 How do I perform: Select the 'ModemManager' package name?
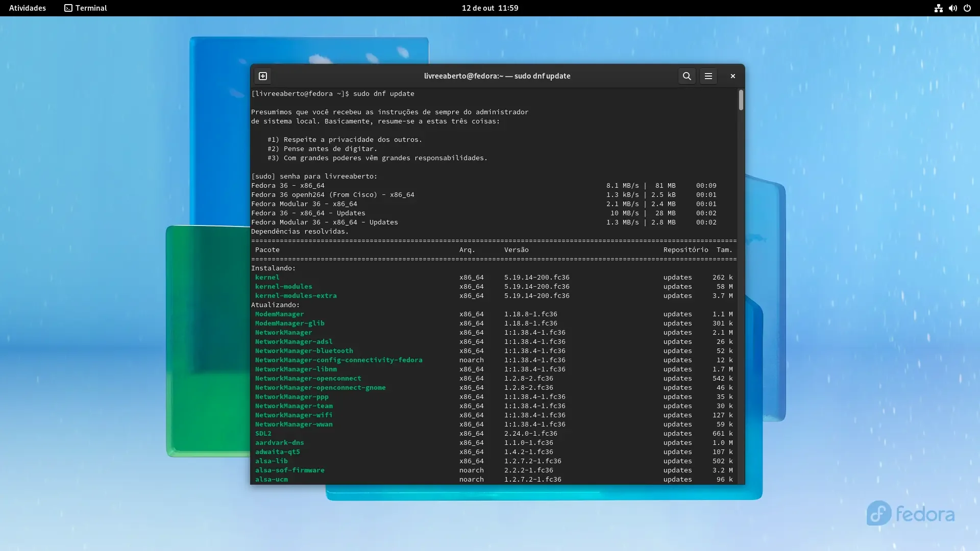[280, 314]
